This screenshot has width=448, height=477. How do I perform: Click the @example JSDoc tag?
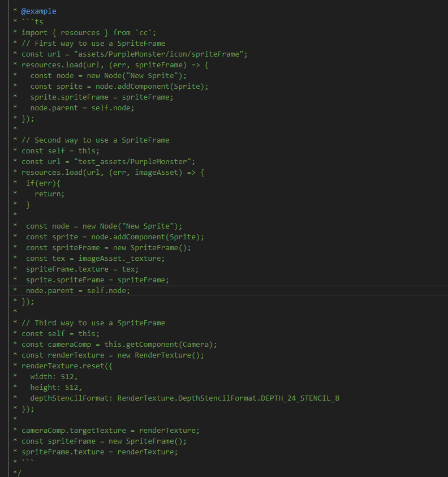pos(38,11)
